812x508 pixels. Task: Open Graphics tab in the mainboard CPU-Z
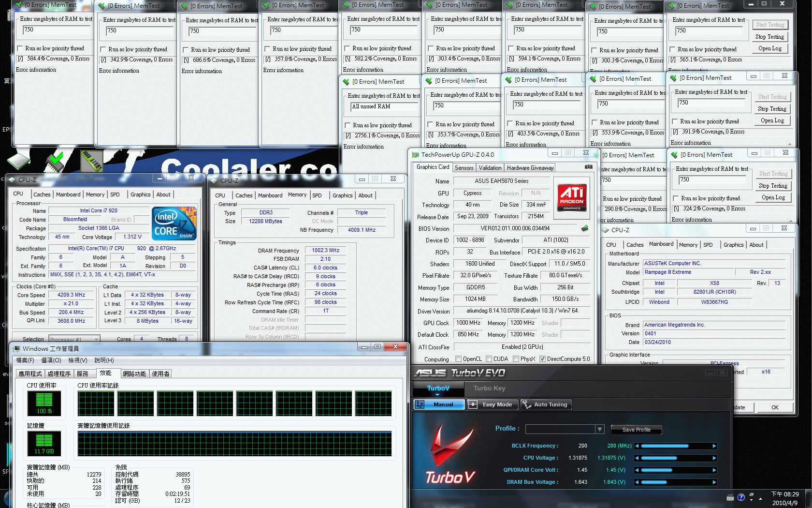tap(733, 245)
